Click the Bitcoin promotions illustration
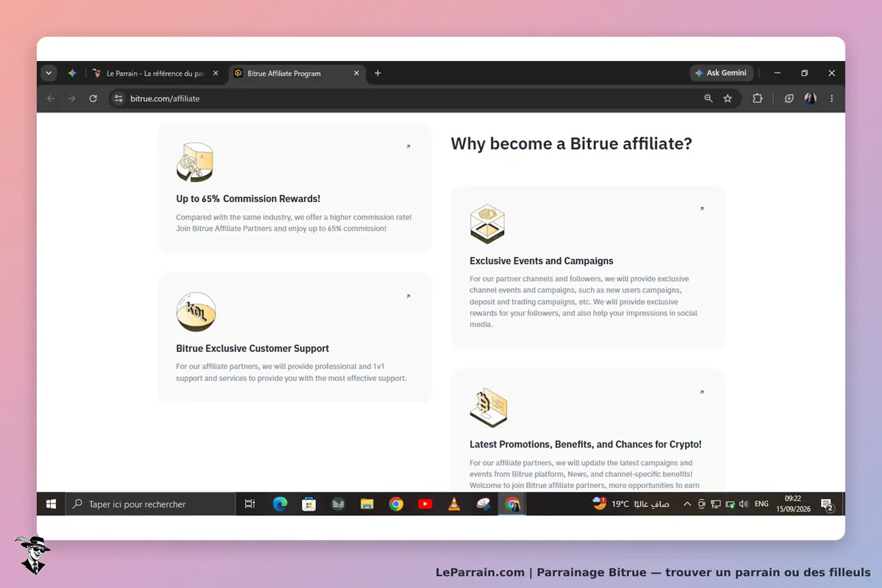Image resolution: width=882 pixels, height=588 pixels. (x=489, y=408)
